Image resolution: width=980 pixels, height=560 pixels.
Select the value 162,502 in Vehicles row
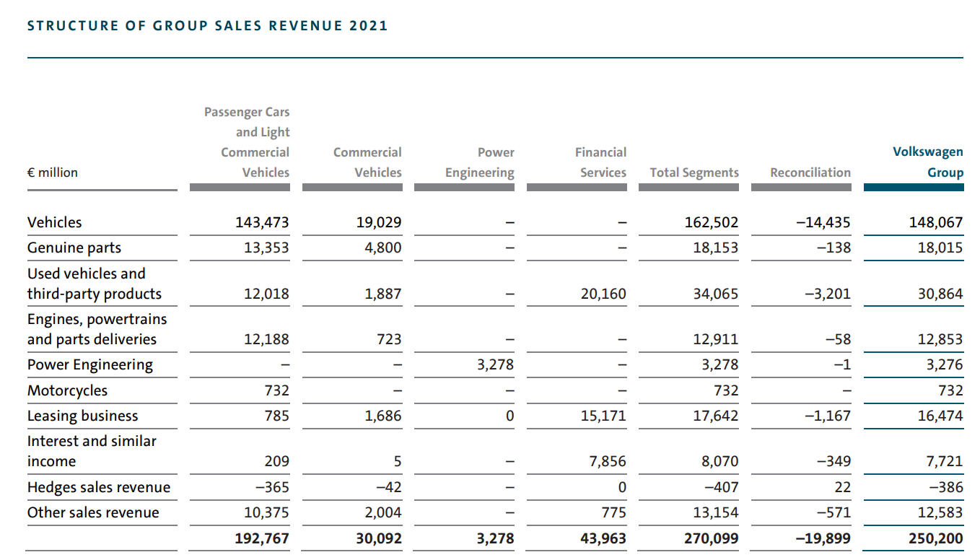pos(712,222)
